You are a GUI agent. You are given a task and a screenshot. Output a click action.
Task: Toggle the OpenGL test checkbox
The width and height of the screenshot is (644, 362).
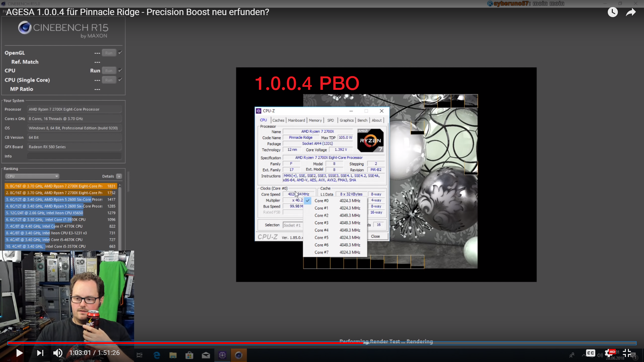120,53
